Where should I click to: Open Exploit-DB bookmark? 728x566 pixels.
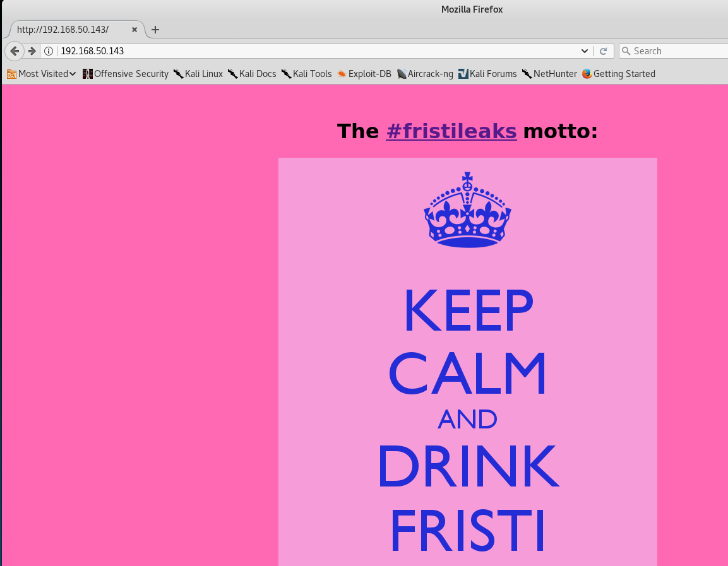pyautogui.click(x=364, y=74)
